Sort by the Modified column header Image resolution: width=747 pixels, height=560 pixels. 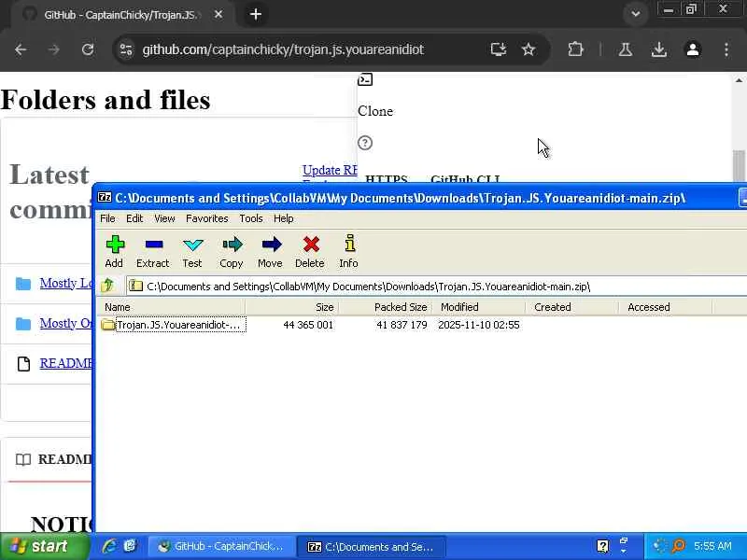tap(479, 307)
